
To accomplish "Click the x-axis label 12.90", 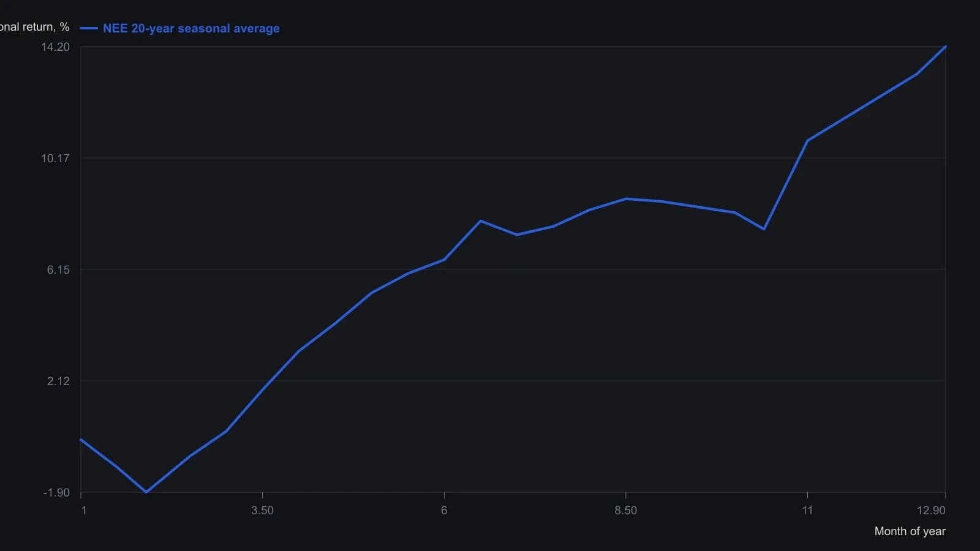I will point(931,510).
